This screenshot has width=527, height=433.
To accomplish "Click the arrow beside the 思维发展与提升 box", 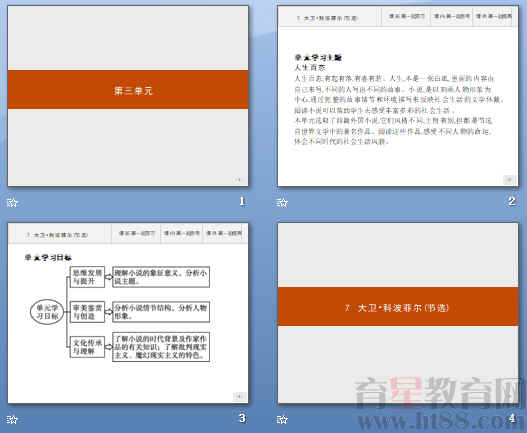I will tap(109, 277).
